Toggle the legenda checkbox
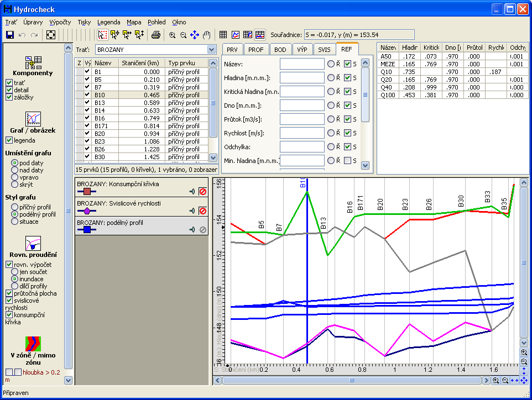This screenshot has height=400, width=532. coord(9,140)
